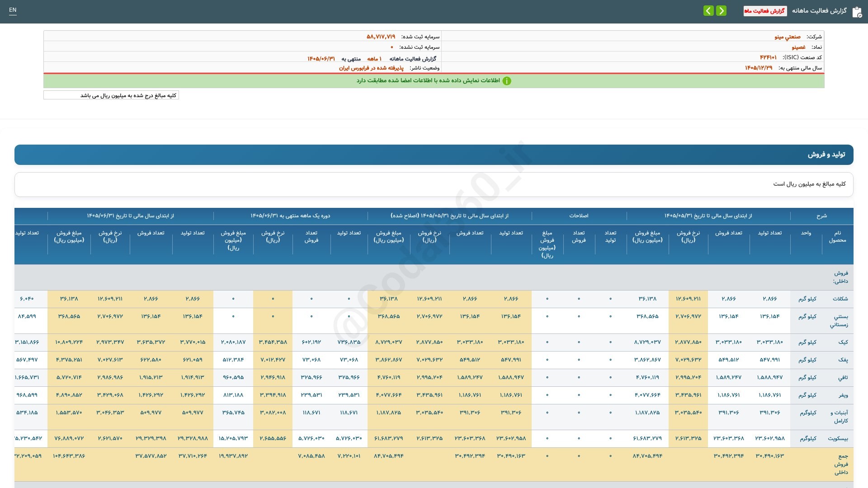Click header دوره یک ماهه منتهی به ۱۴۰۵/۰۶/۳۱
Image resolution: width=868 pixels, height=488 pixels.
tap(290, 216)
